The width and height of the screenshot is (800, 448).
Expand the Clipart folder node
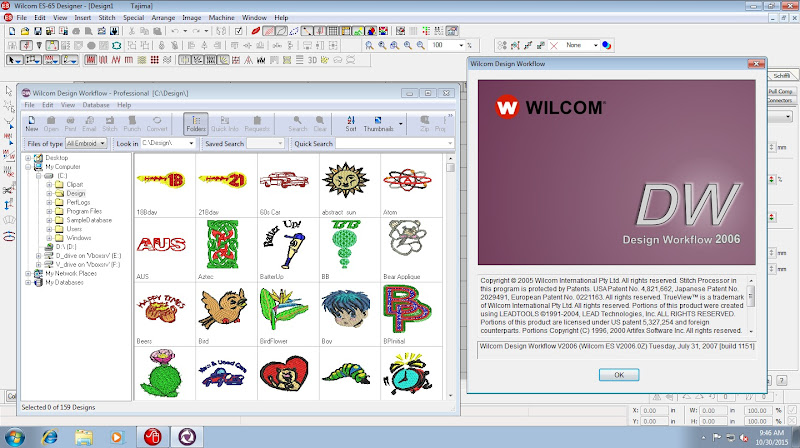pyautogui.click(x=49, y=184)
